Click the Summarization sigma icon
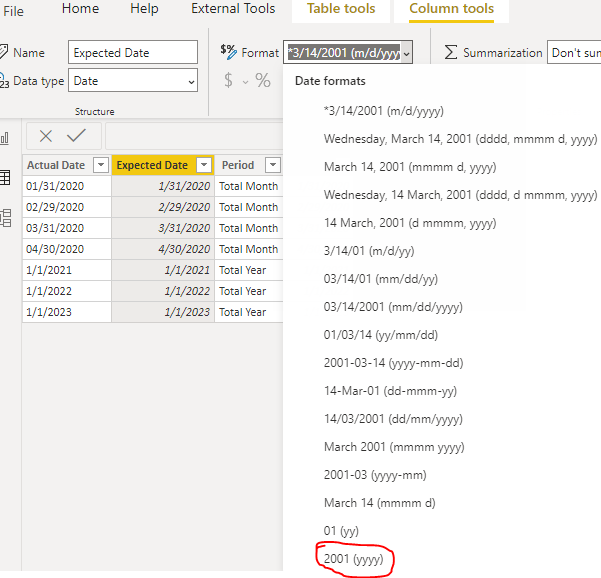 point(451,52)
